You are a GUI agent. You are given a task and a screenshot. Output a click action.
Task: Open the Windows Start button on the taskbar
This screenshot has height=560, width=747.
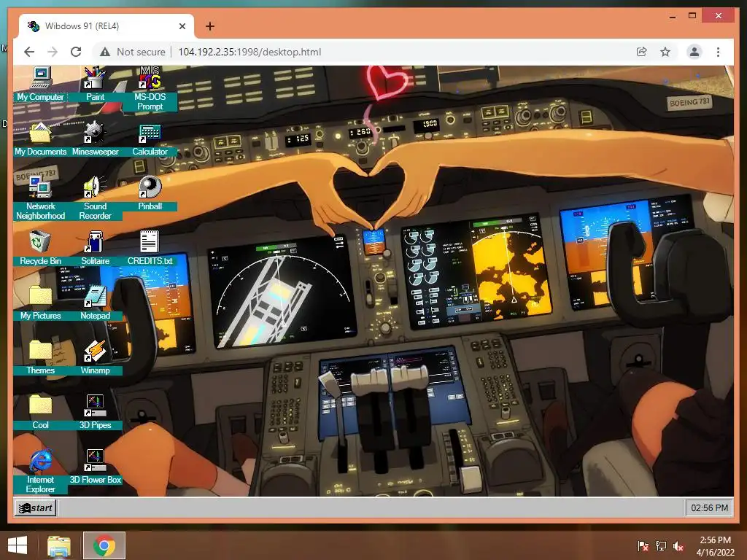18,545
